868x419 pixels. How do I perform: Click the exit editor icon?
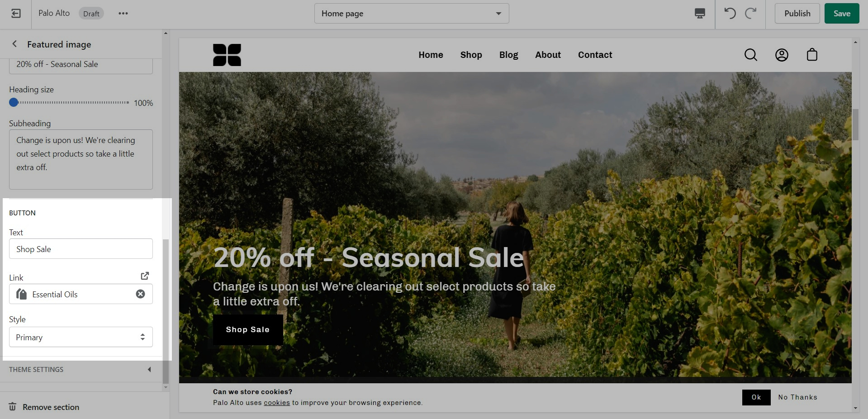click(x=16, y=14)
